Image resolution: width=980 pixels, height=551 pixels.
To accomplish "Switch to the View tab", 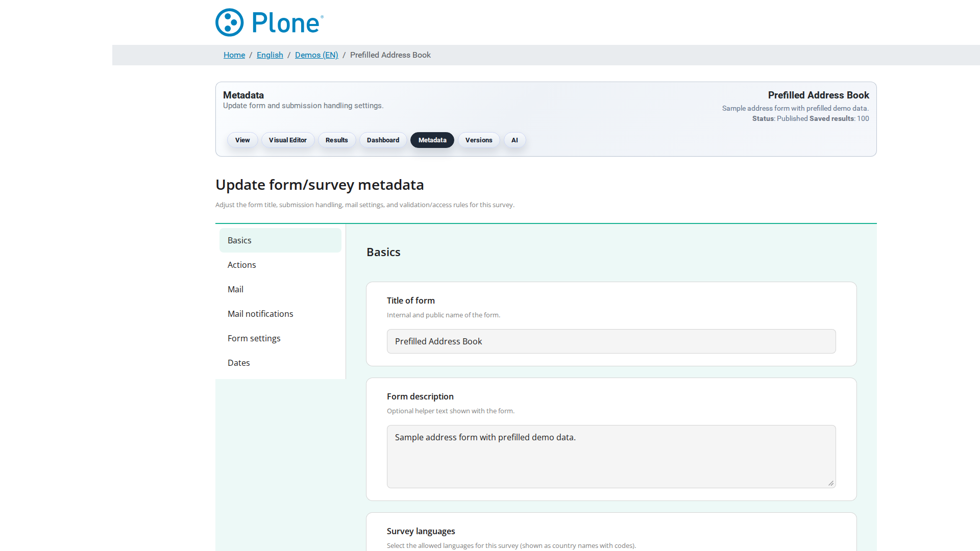I will click(242, 140).
